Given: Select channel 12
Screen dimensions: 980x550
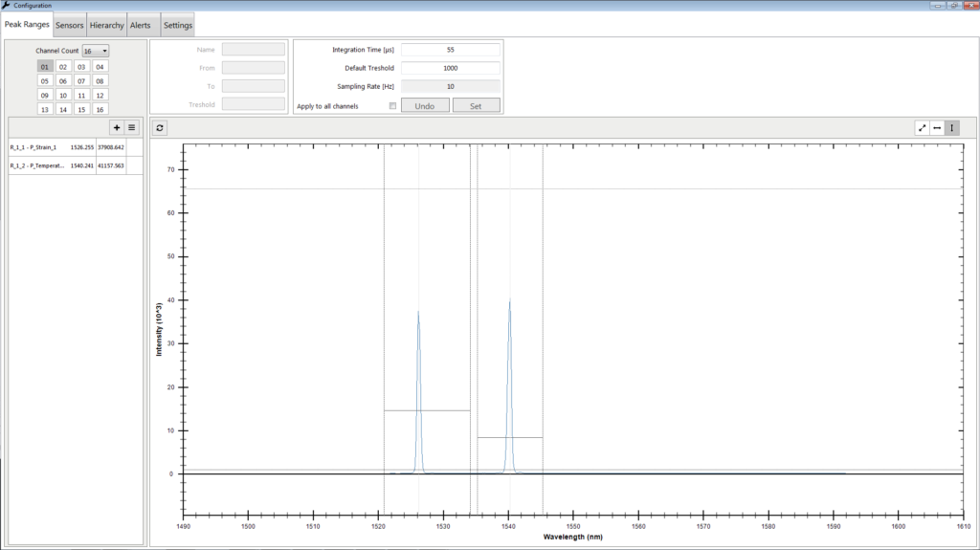Looking at the screenshot, I should (x=100, y=95).
